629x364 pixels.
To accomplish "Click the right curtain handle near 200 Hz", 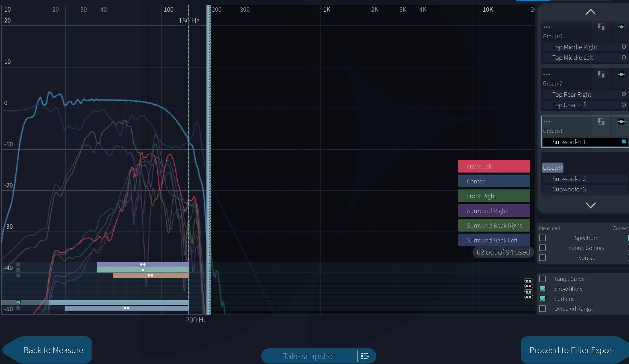I will (x=208, y=161).
